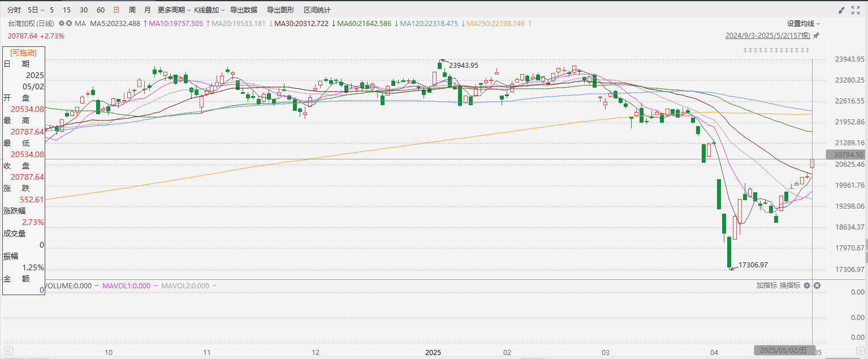Open volume panel settings gear

(807, 286)
